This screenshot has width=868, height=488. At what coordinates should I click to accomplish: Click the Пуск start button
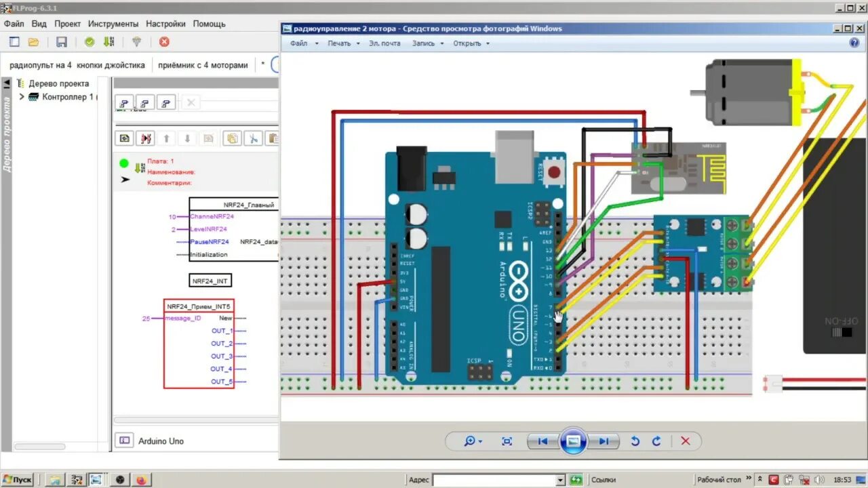[x=17, y=479]
